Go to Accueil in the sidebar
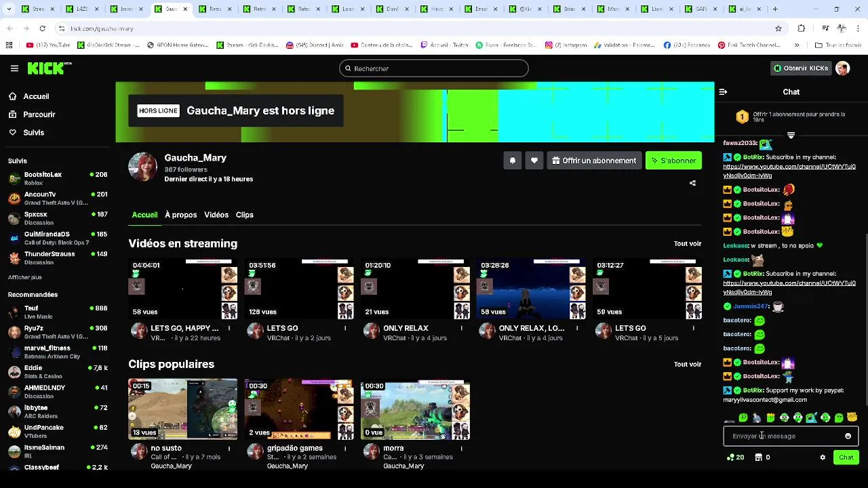Screen dimensions: 868x488 (x=36, y=96)
